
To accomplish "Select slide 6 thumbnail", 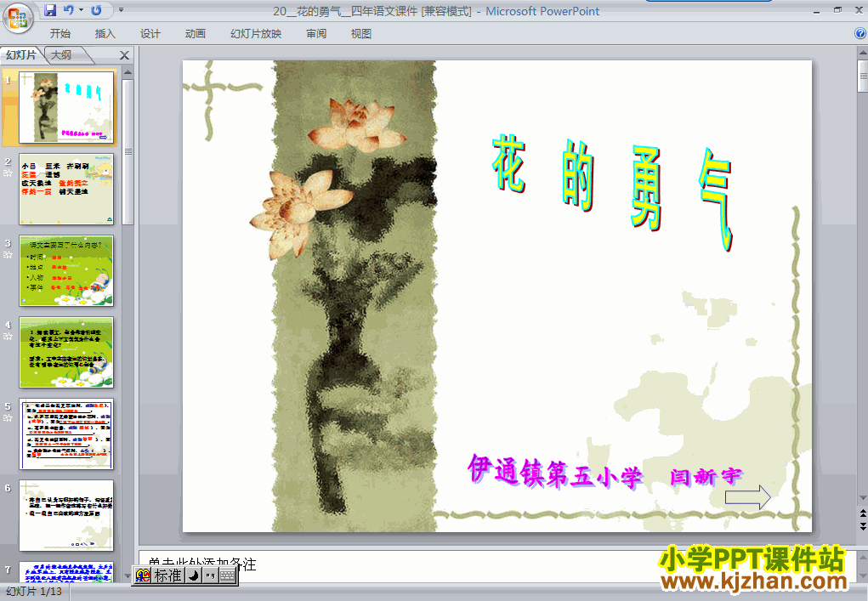I will (66, 515).
